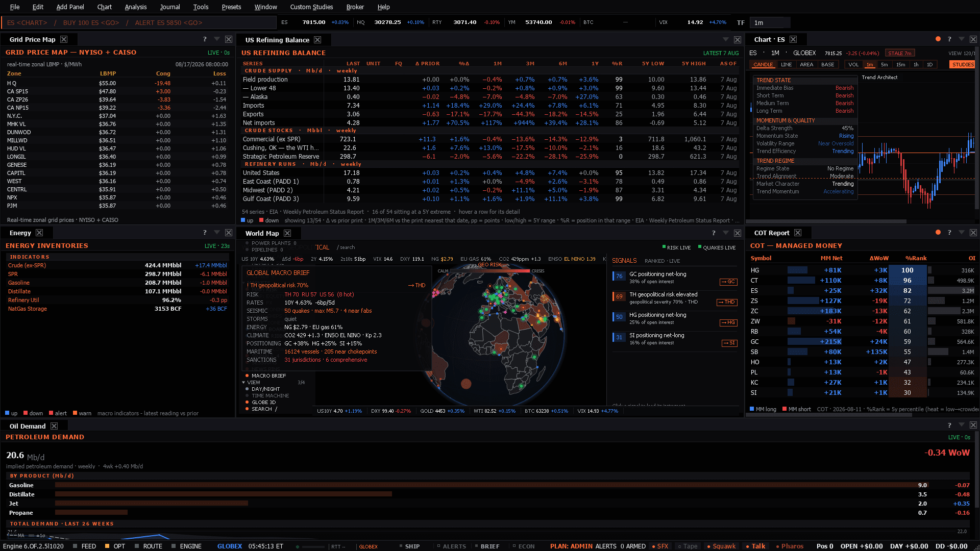This screenshot has width=980, height=551.
Task: Click the Chart ES horizontal scrollbar
Action: [x=826, y=221]
